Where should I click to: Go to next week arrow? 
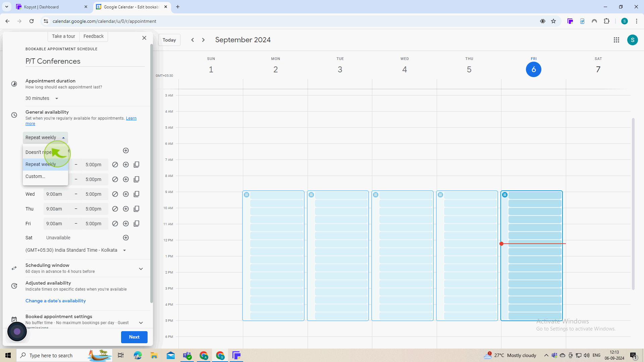click(x=203, y=40)
